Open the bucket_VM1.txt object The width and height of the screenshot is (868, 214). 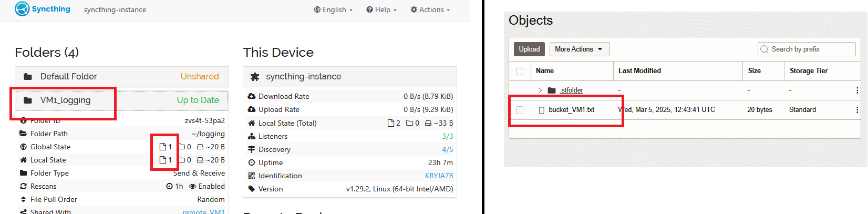572,109
